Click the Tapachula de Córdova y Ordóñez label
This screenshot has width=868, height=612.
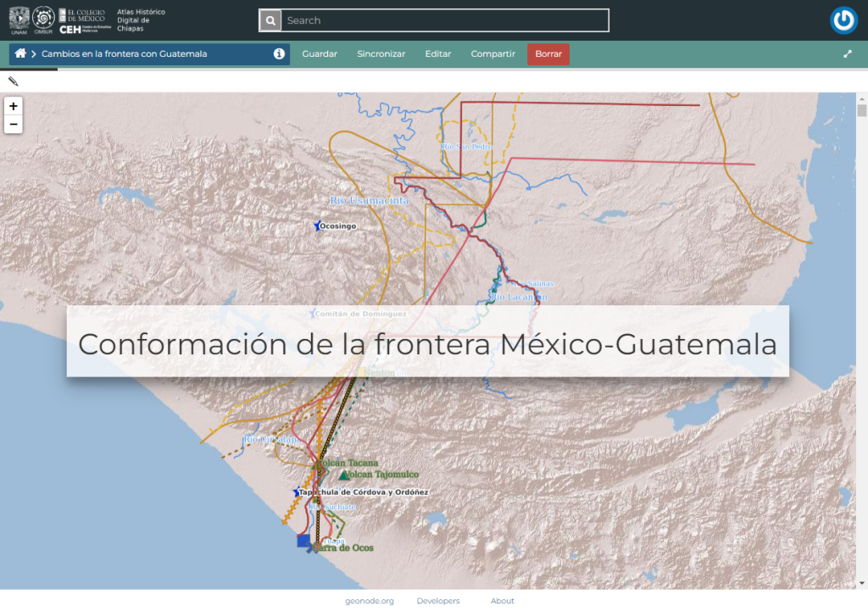click(363, 492)
